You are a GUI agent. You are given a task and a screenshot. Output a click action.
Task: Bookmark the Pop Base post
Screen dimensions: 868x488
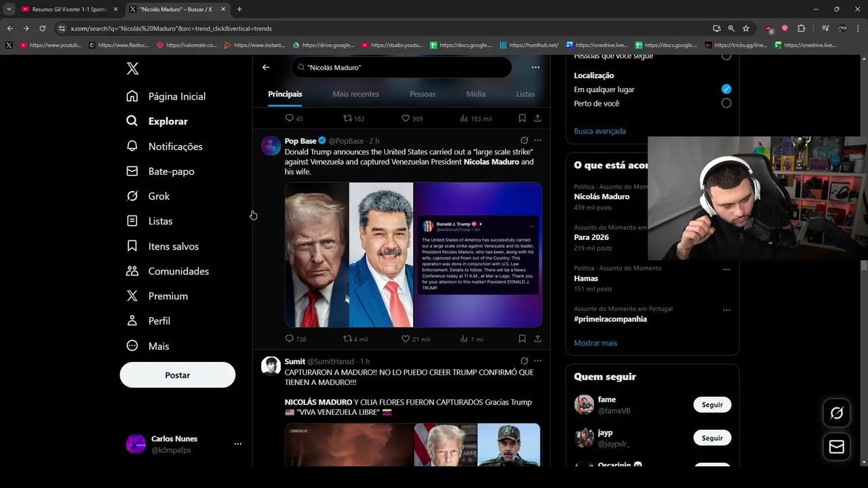pos(522,339)
